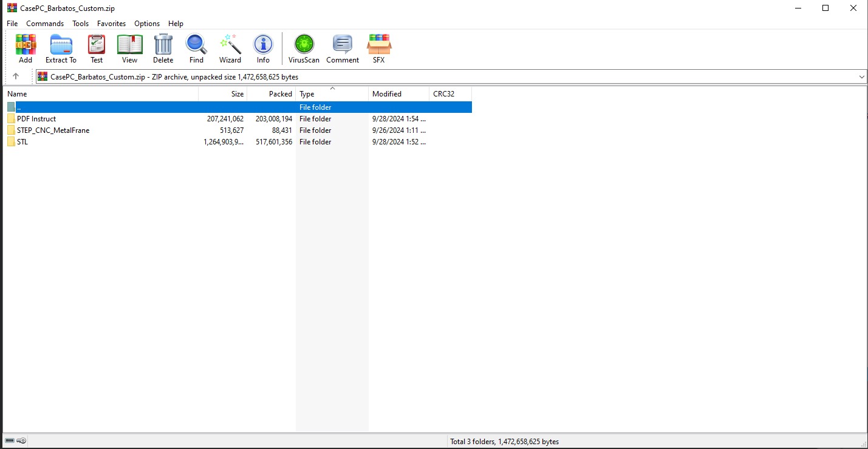The width and height of the screenshot is (868, 449).
Task: Click the WinRAR title bar icon
Action: point(12,8)
